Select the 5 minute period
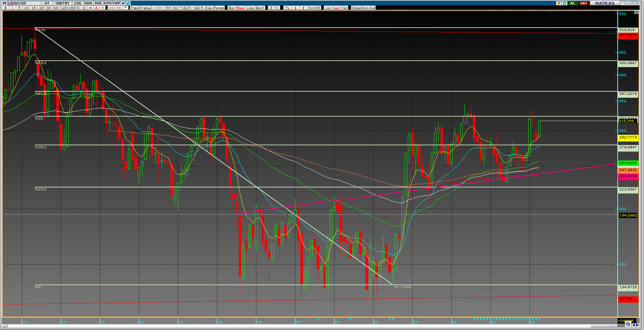The height and width of the screenshot is (330, 644). [19, 8]
